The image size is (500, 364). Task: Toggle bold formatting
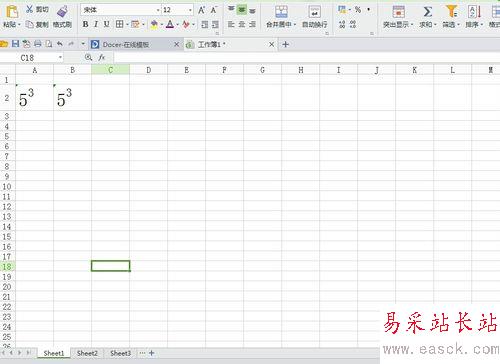[86, 24]
